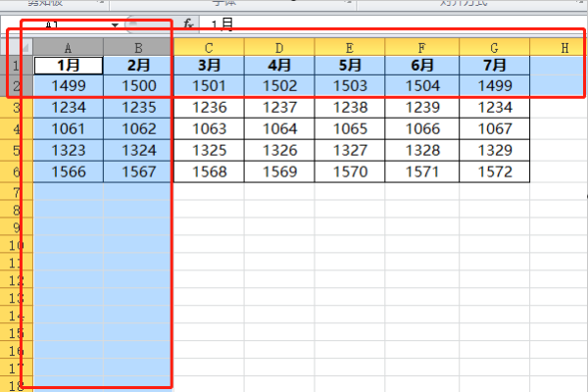Click cell containing 7月
Image resolution: width=588 pixels, height=392 pixels.
coord(494,66)
